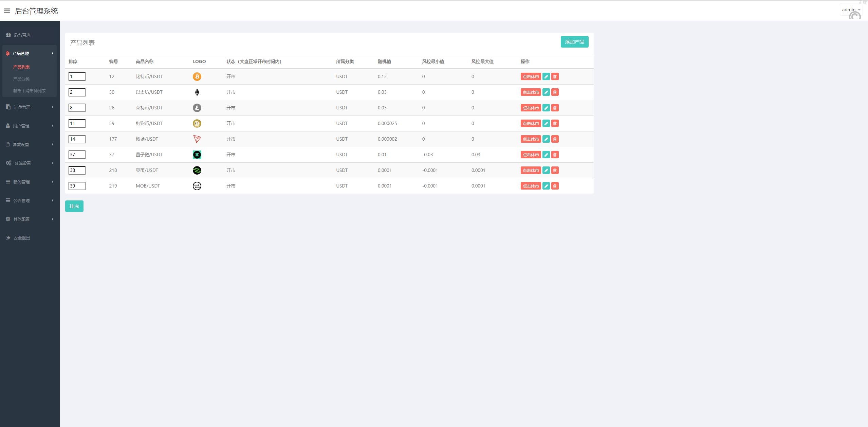
Task: Toggle 点击休市 for 波场/USDT row
Action: [x=530, y=139]
